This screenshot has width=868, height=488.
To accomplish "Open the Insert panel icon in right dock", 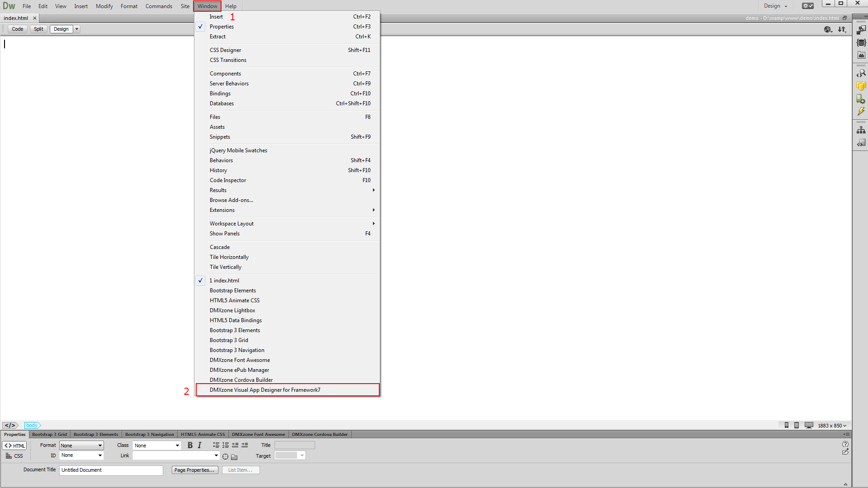I will point(861,30).
